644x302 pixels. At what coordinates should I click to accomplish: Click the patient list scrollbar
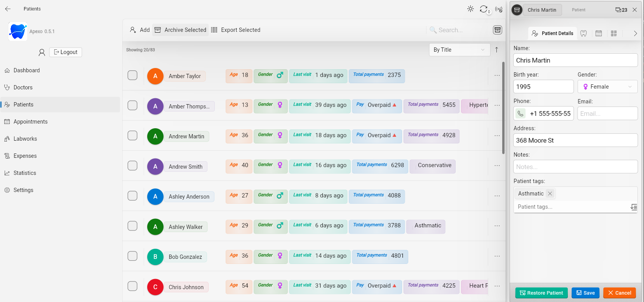click(x=503, y=108)
